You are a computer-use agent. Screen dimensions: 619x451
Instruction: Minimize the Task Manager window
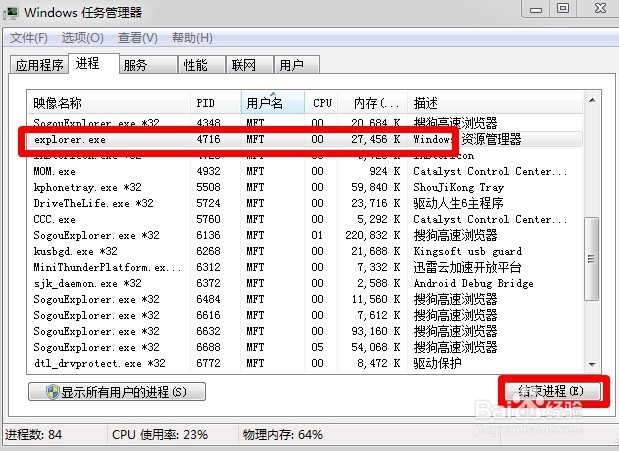point(536,9)
